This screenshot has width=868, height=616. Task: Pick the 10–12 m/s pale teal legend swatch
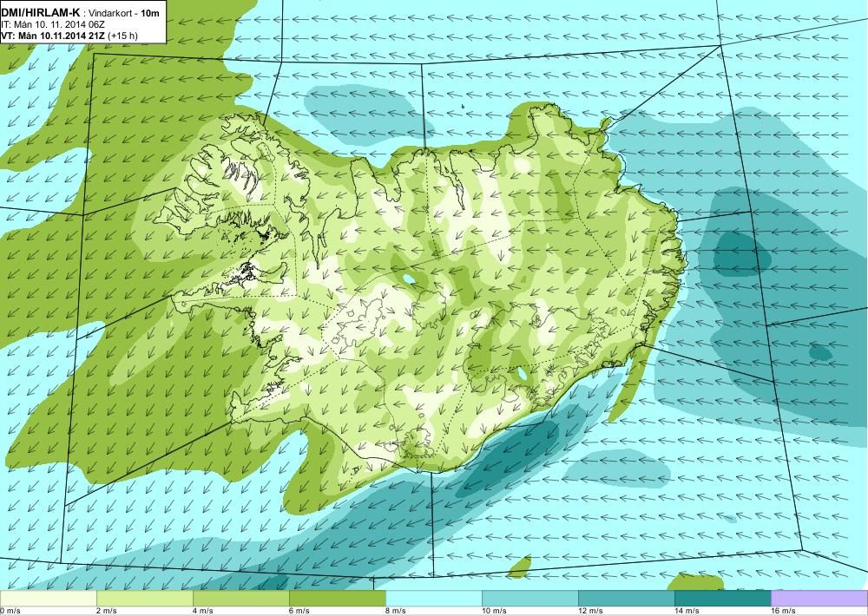pos(529,599)
